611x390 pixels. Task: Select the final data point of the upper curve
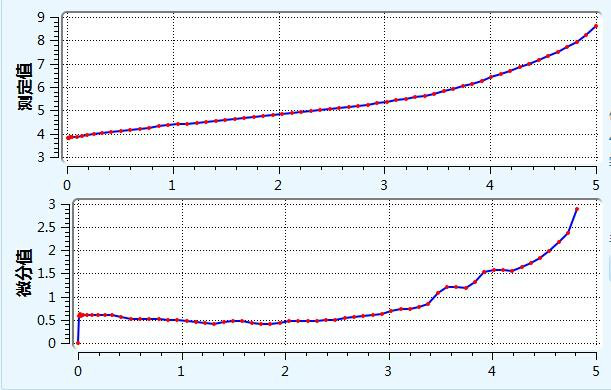click(x=596, y=26)
